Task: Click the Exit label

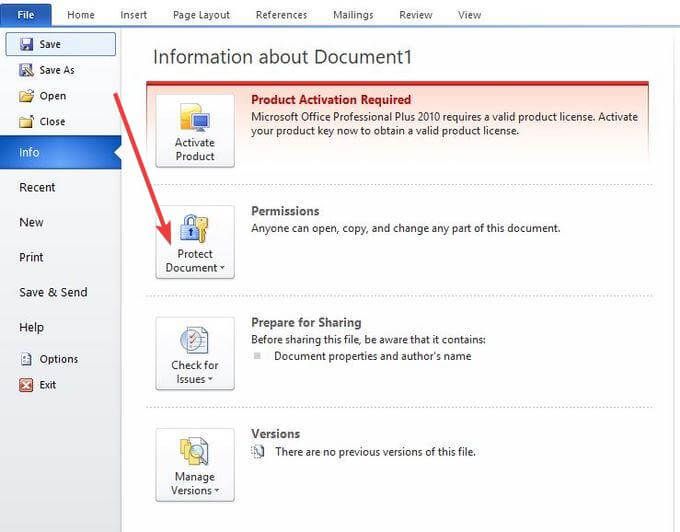Action: tap(48, 385)
